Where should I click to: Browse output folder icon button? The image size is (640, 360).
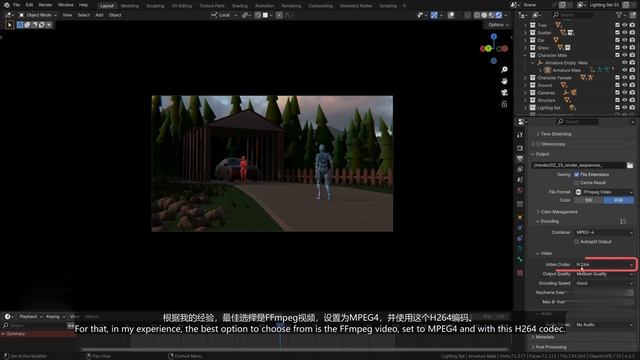click(x=630, y=165)
